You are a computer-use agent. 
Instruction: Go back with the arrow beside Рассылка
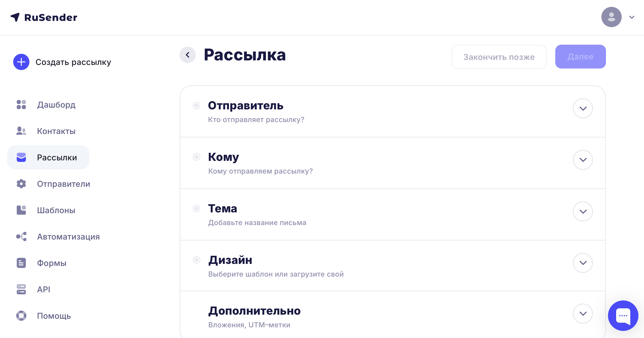188,55
